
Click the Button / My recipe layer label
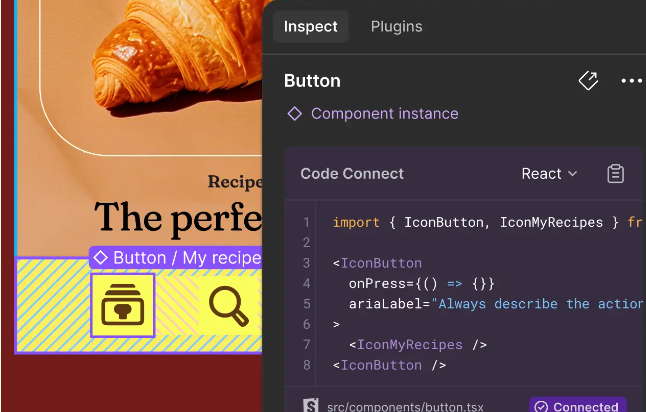tap(176, 258)
